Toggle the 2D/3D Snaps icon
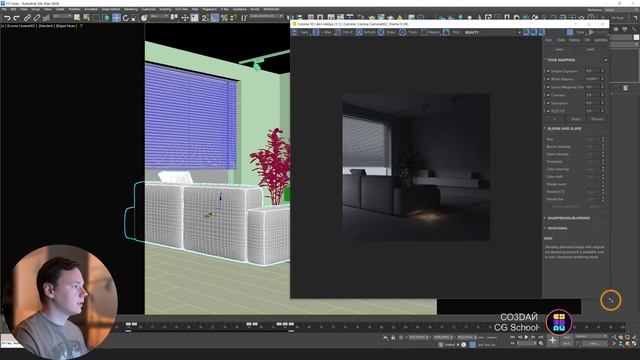The height and width of the screenshot is (360, 640). pyautogui.click(x=204, y=18)
